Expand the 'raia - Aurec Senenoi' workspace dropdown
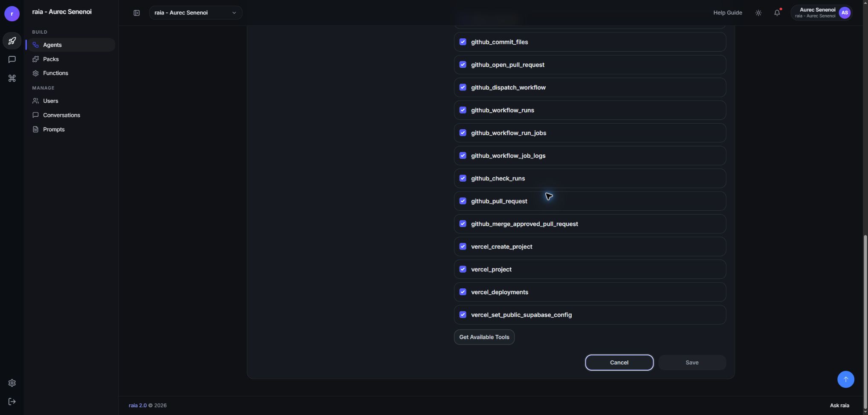The image size is (868, 415). tap(196, 13)
